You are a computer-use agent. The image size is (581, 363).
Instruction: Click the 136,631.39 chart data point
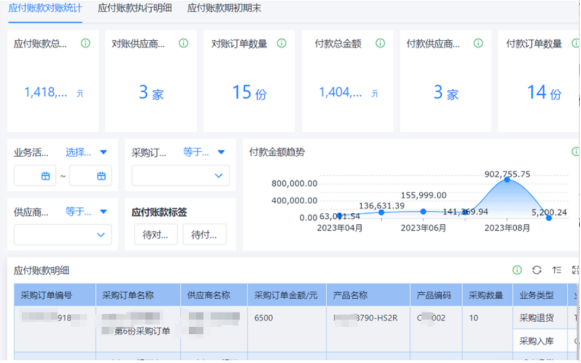click(x=381, y=212)
